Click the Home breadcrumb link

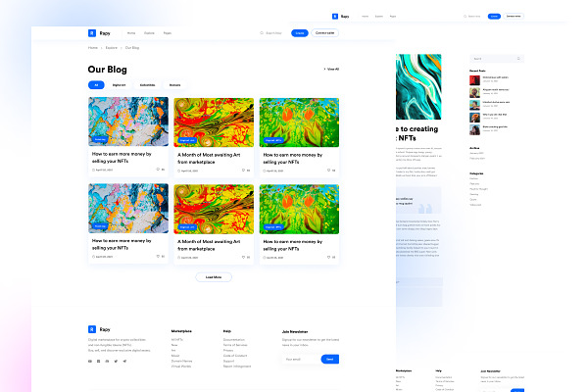(x=93, y=48)
